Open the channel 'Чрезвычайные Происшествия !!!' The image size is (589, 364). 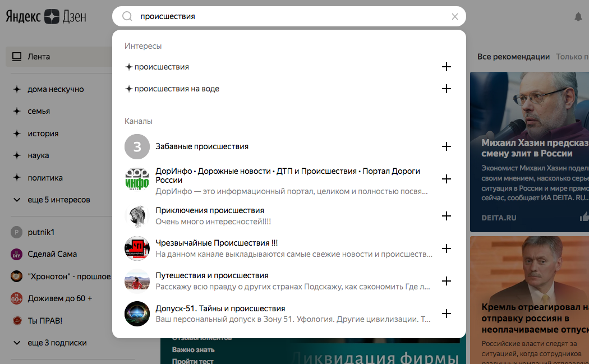[x=217, y=243]
